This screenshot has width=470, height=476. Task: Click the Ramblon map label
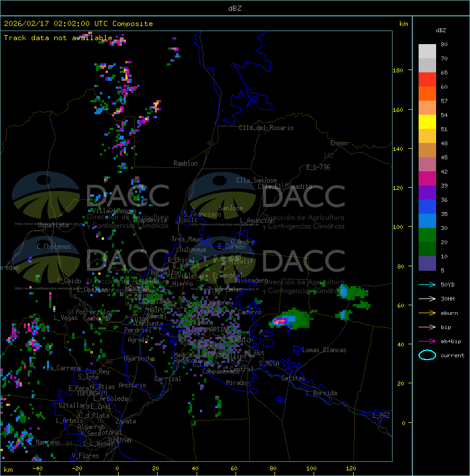[185, 163]
